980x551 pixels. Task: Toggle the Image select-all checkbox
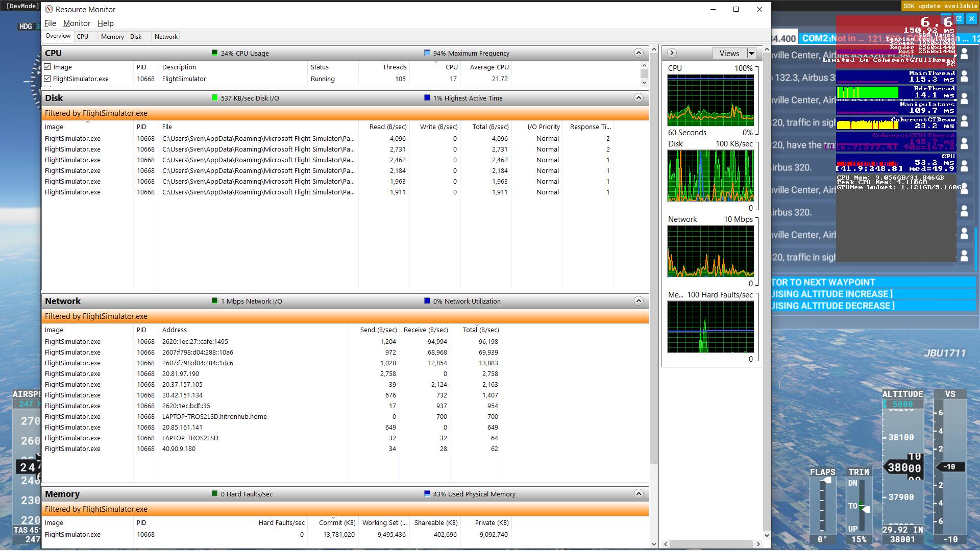[47, 67]
